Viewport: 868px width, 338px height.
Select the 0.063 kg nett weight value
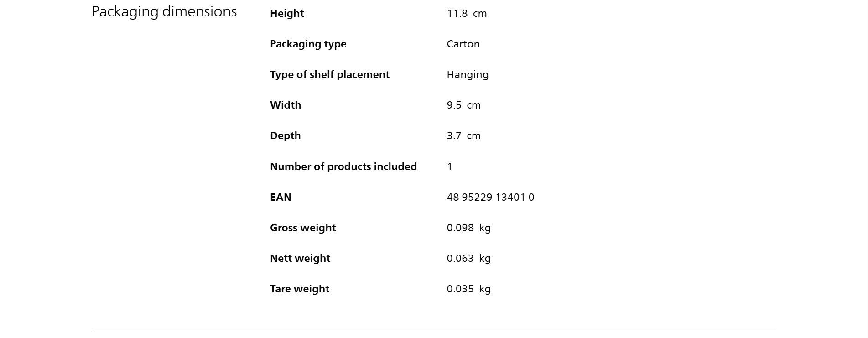(468, 259)
